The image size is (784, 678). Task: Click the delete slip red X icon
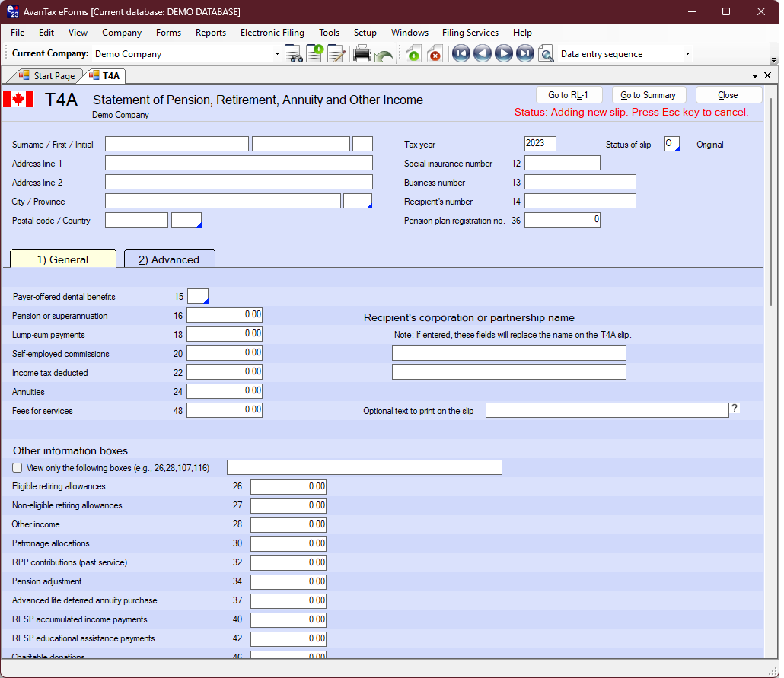(x=435, y=54)
